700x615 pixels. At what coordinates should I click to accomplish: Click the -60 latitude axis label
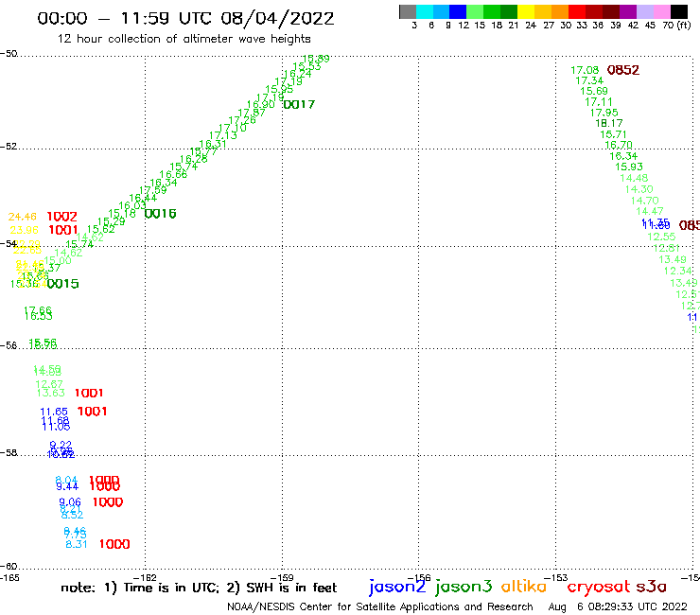coord(9,567)
